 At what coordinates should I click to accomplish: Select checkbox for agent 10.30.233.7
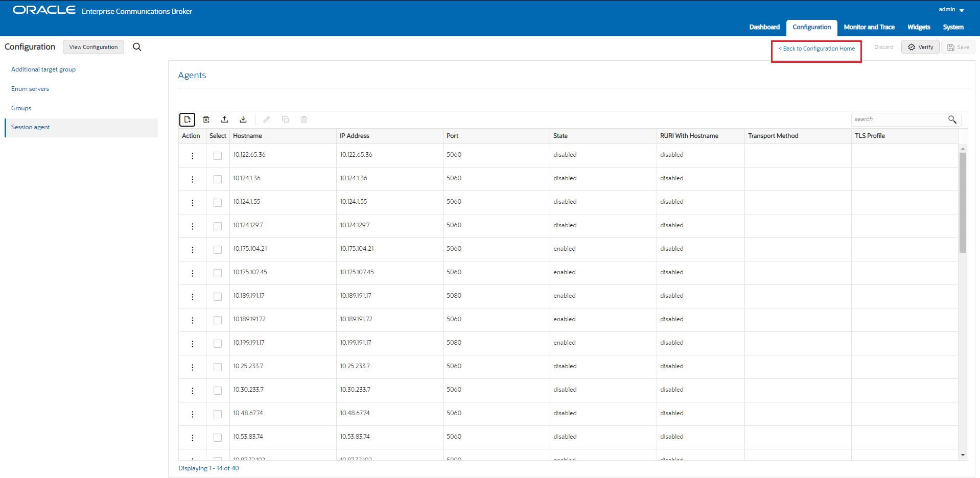[x=218, y=391]
